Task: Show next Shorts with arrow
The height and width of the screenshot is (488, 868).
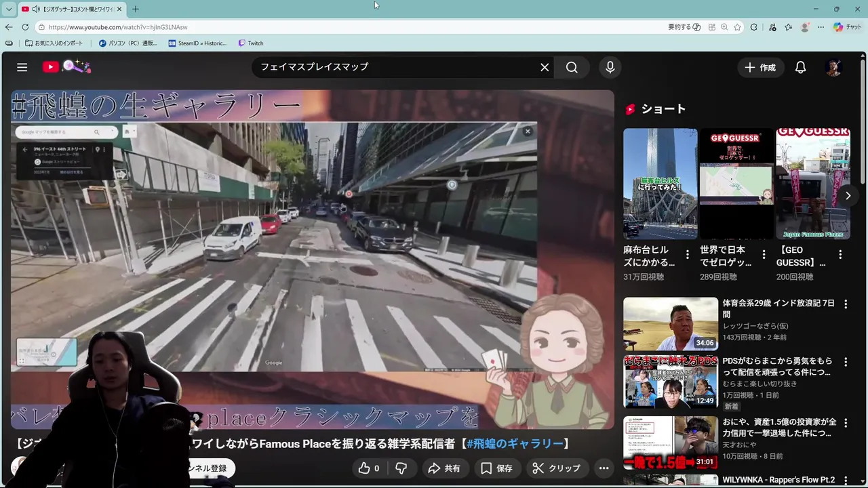Action: click(848, 196)
